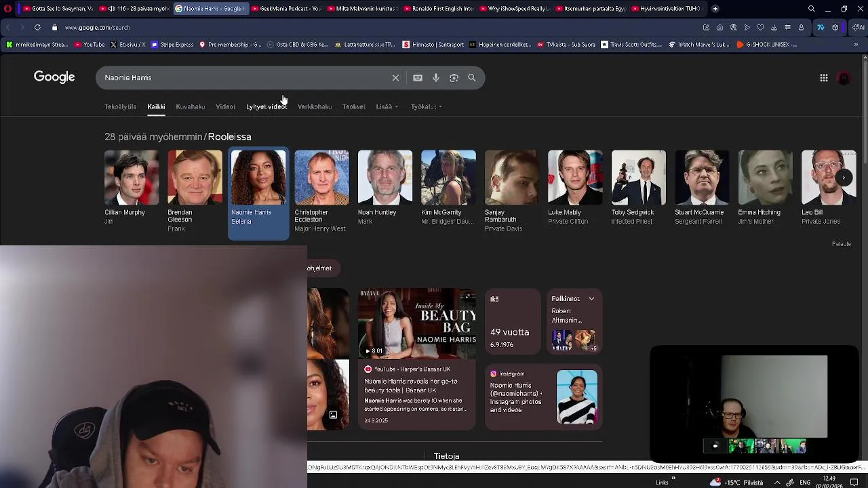Image resolution: width=868 pixels, height=488 pixels.
Task: Expand the Lisää dropdown menu
Action: pos(387,107)
